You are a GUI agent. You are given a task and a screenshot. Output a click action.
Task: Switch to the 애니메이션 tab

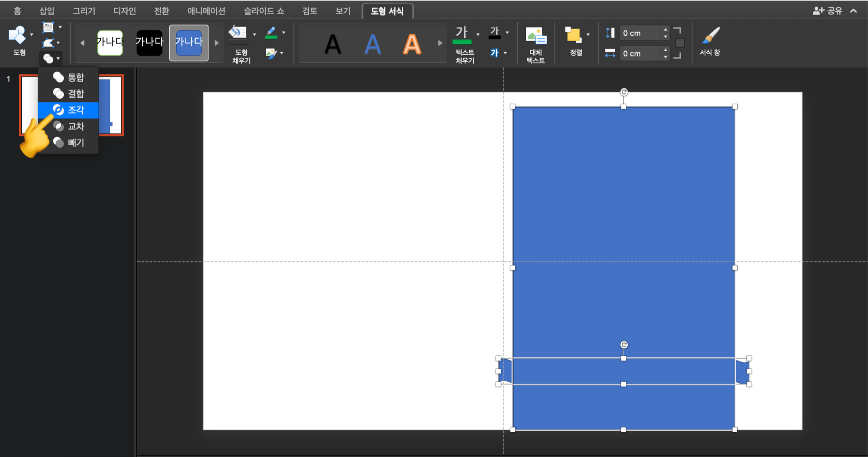pyautogui.click(x=206, y=11)
